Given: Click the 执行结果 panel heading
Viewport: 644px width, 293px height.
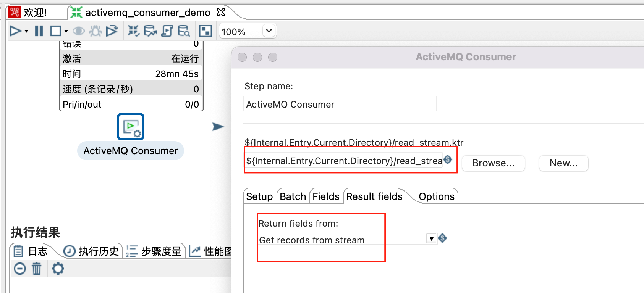Looking at the screenshot, I should 35,232.
